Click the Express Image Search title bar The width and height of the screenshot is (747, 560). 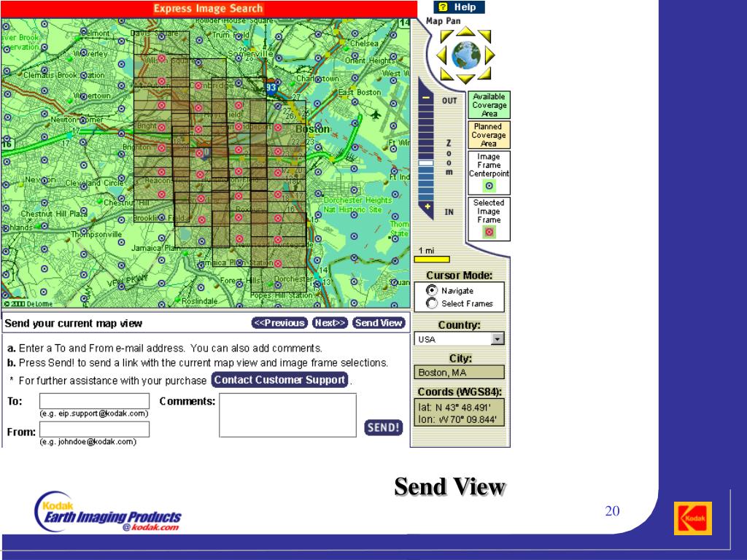tap(209, 9)
